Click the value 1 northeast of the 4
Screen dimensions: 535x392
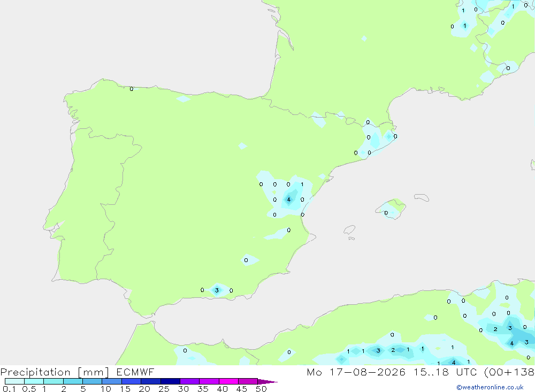click(x=302, y=184)
